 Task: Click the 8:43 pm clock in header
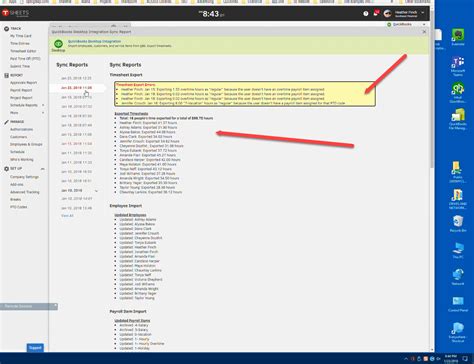[211, 14]
